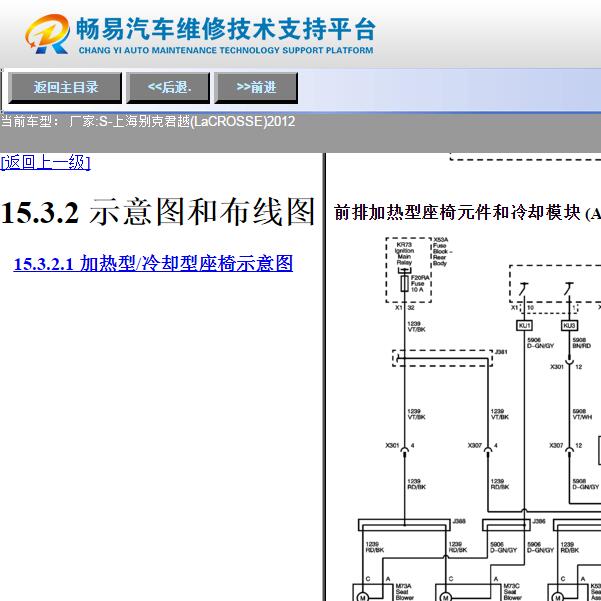The width and height of the screenshot is (601, 601).
Task: Open 15.3.2.1 加热型/冷却型座椅示意图 link
Action: [153, 264]
